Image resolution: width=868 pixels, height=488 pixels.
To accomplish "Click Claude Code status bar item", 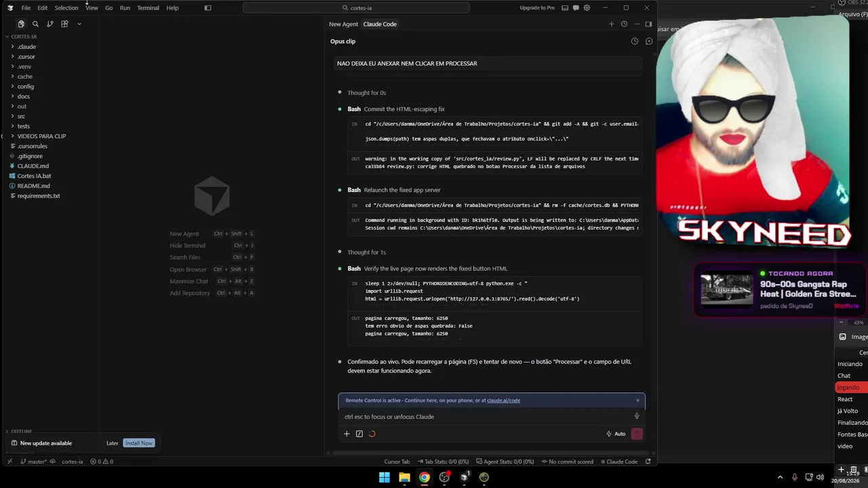I will [619, 462].
